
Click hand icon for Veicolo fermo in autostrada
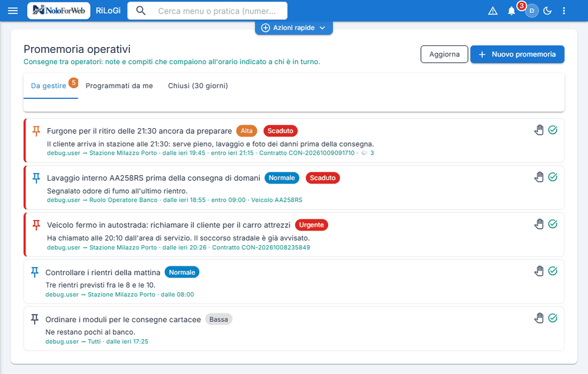tap(539, 224)
